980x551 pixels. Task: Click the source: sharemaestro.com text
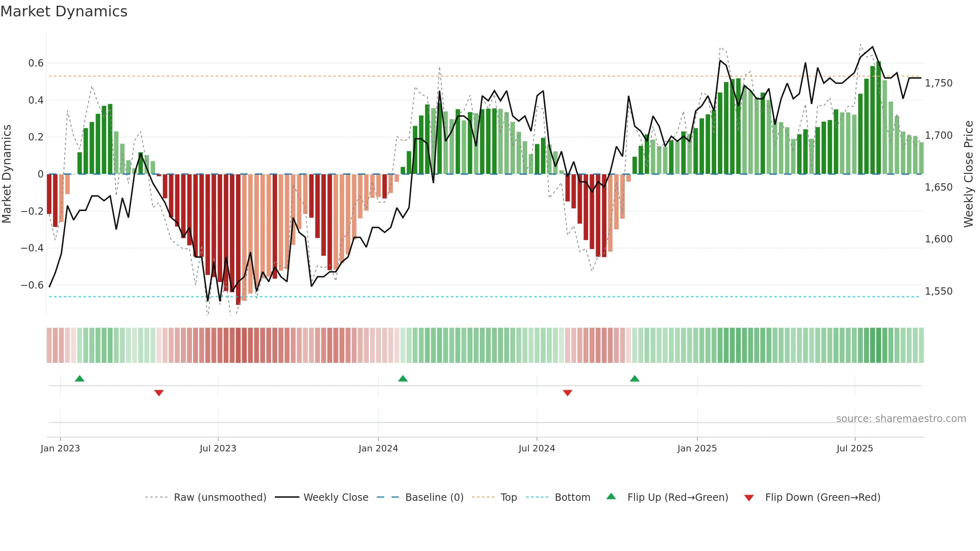901,418
